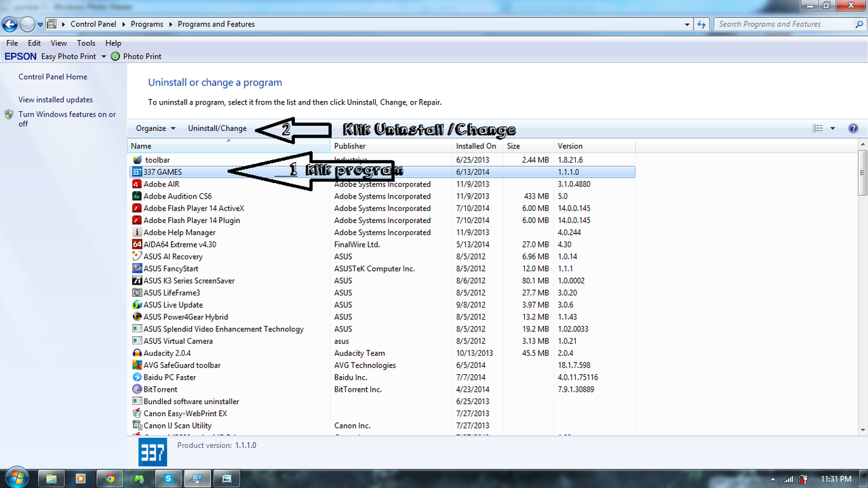The width and height of the screenshot is (868, 488).
Task: Click the ASUS Live Update icon
Action: coord(138,305)
